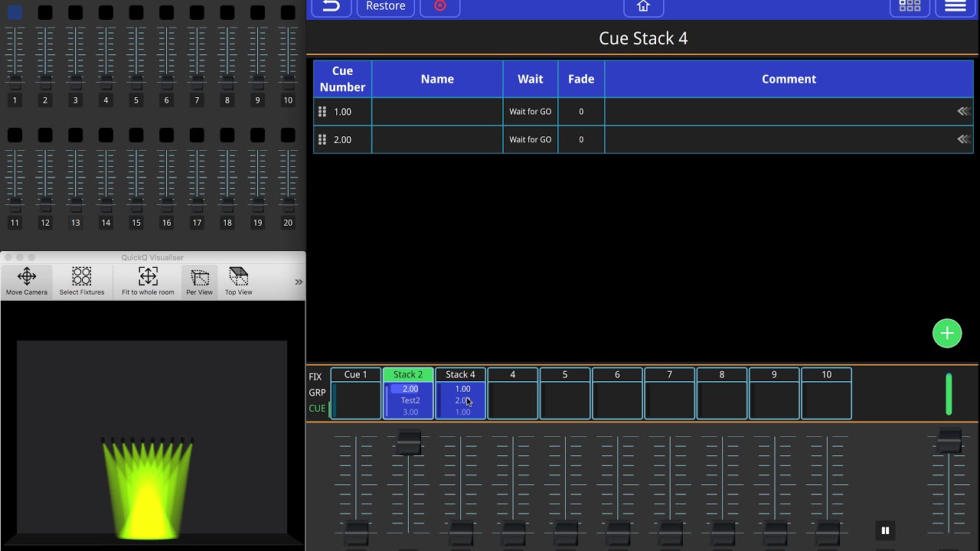980x551 pixels.
Task: Click the grand master fader handle
Action: pyautogui.click(x=949, y=442)
